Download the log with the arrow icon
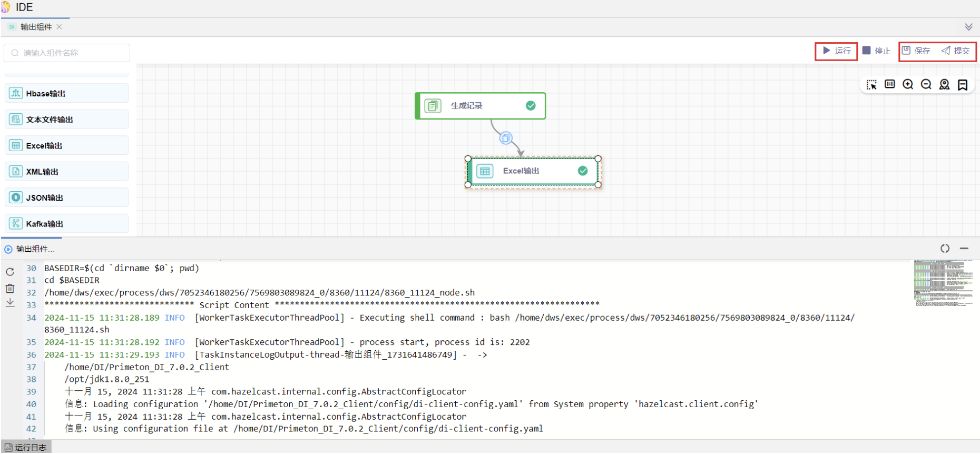Screen dimensions: 980x454 pyautogui.click(x=10, y=303)
